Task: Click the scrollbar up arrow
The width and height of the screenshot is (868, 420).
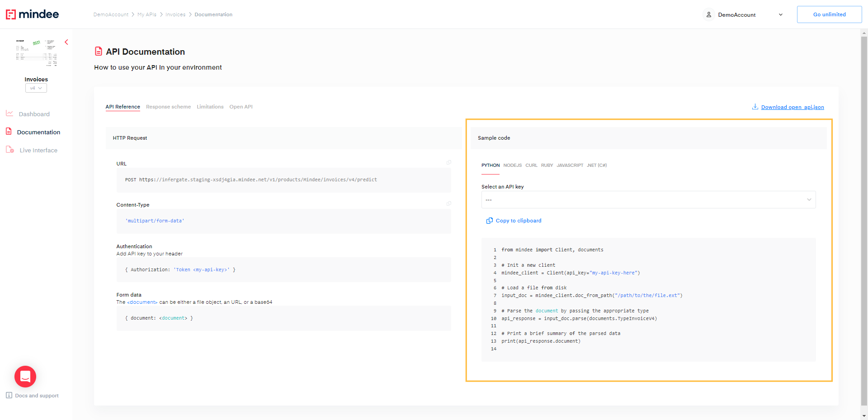Action: click(864, 33)
